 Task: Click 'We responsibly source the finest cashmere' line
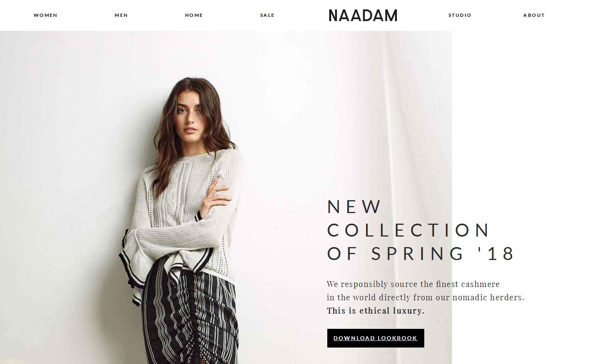click(x=413, y=284)
